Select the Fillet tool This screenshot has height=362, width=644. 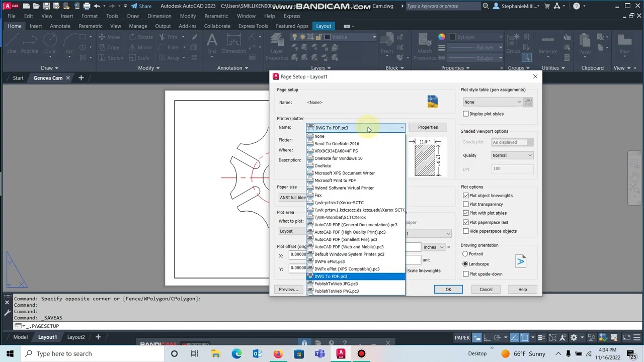coord(169,47)
